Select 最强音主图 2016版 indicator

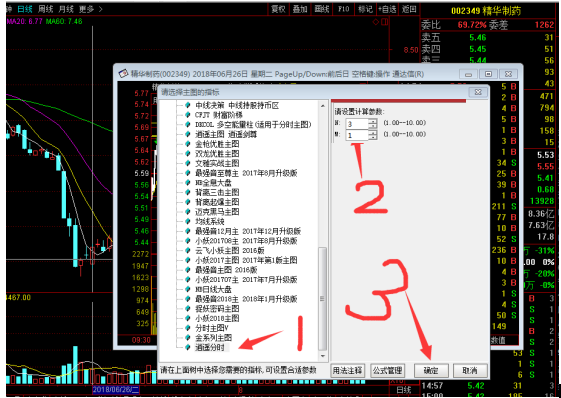(226, 270)
